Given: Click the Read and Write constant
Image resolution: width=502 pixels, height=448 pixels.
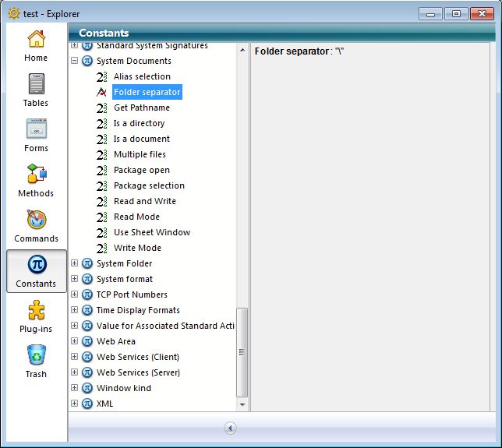Looking at the screenshot, I should 144,201.
